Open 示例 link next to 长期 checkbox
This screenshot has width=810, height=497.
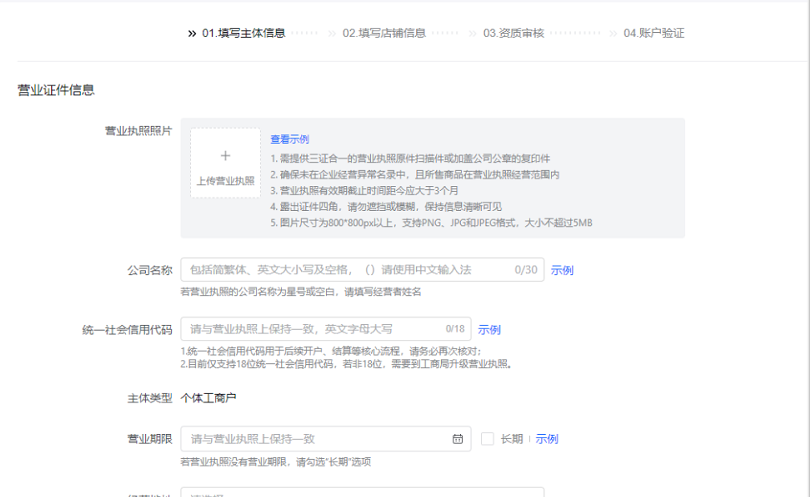tap(547, 439)
